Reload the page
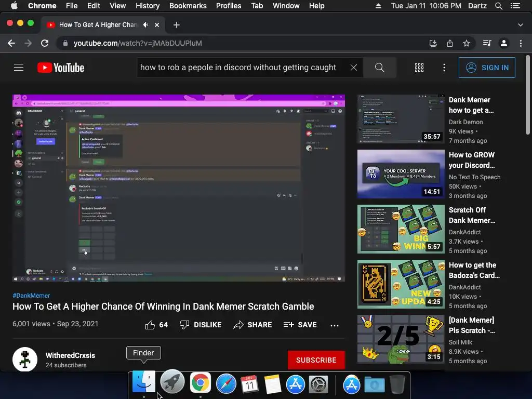This screenshot has height=399, width=532. [45, 43]
